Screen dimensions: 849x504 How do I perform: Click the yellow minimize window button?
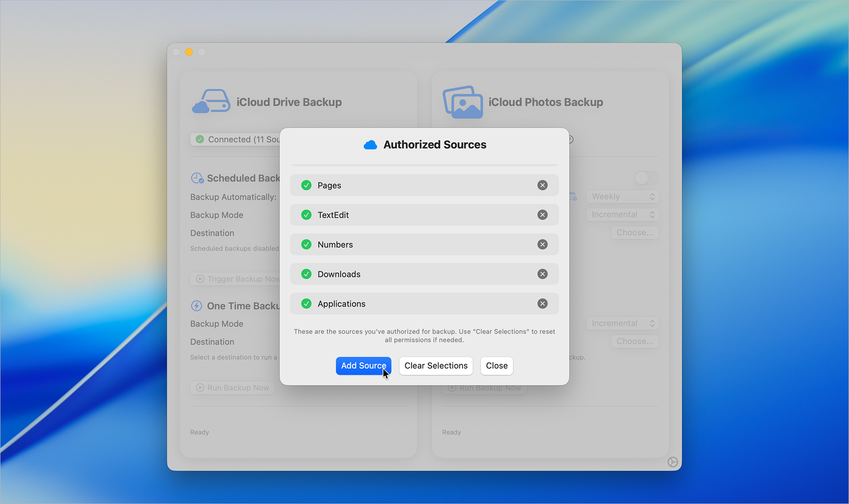click(189, 52)
